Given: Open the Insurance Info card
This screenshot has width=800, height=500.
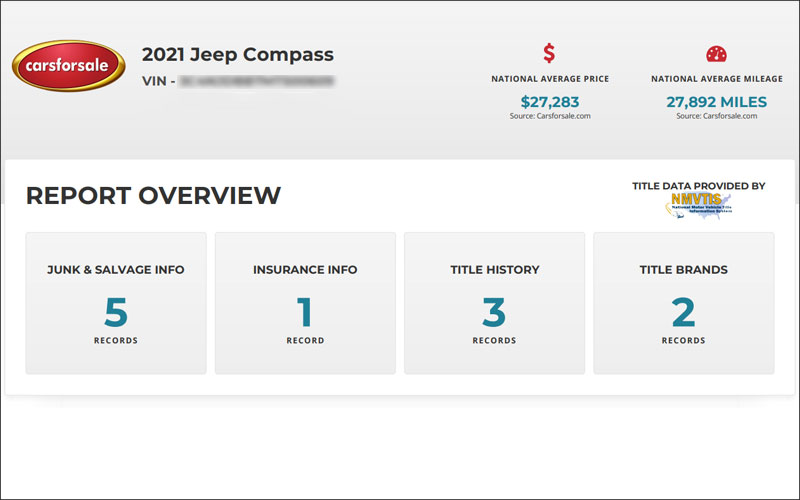Looking at the screenshot, I should coord(305,303).
